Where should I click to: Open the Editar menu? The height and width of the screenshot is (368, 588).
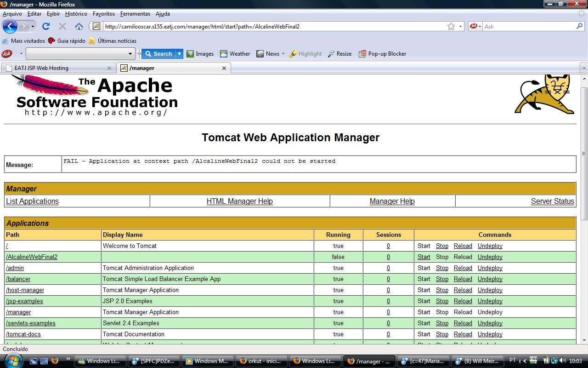(34, 14)
